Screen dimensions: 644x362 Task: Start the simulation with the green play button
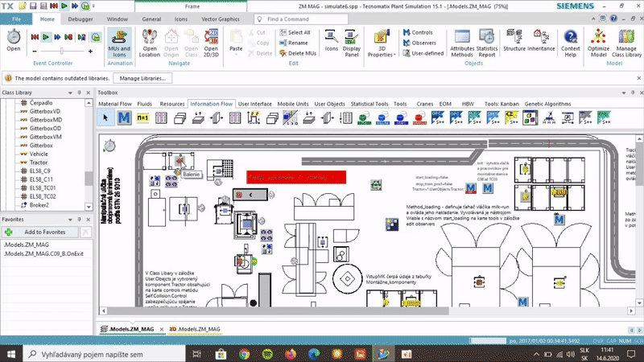click(x=46, y=37)
